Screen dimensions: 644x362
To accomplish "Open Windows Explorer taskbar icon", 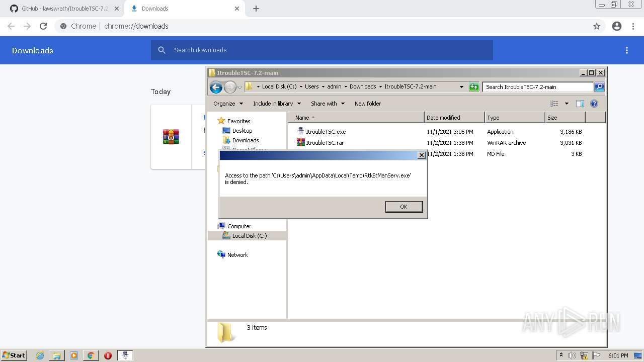I will (x=57, y=355).
